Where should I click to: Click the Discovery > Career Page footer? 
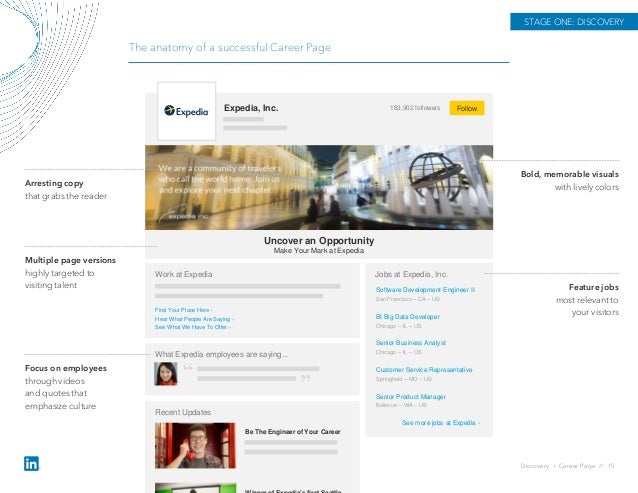[567, 466]
